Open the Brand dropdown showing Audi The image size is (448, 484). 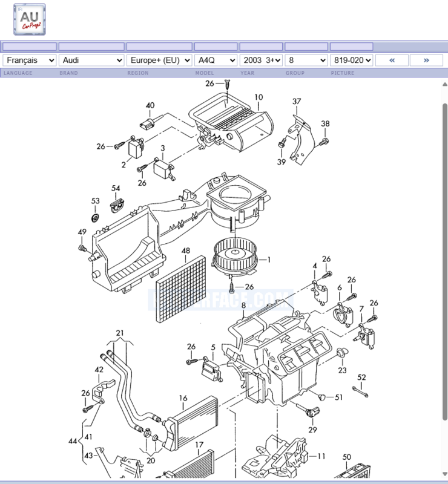[91, 60]
